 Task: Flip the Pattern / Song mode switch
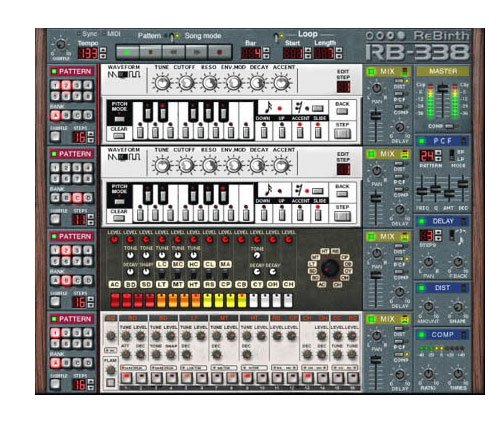pyautogui.click(x=173, y=36)
